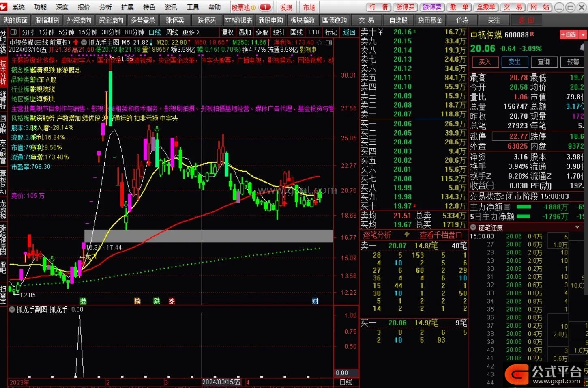This screenshot has height=388, width=588.
Task: Toggle the panel layout icon left of 分时
Action: (13, 32)
